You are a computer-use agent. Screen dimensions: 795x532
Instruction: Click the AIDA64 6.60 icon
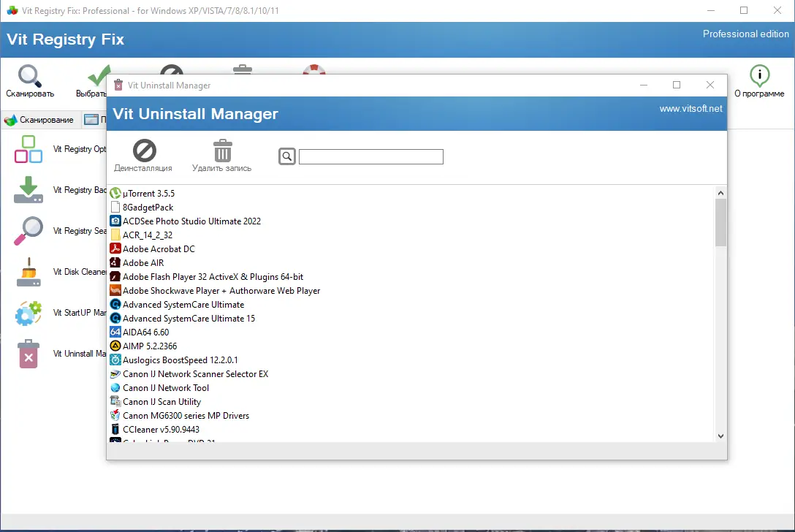point(115,332)
